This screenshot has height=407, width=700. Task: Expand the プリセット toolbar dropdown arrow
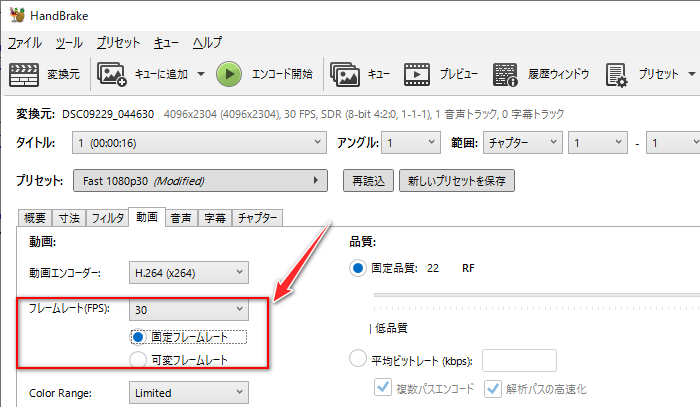[692, 74]
